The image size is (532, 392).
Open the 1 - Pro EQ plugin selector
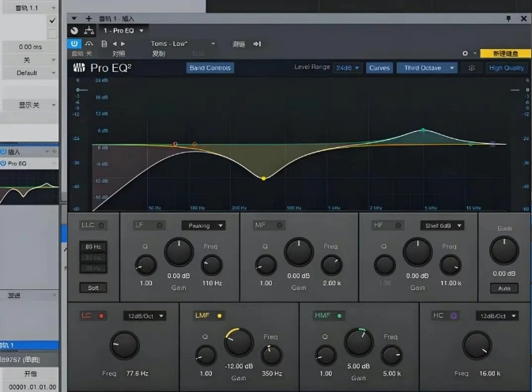123,31
